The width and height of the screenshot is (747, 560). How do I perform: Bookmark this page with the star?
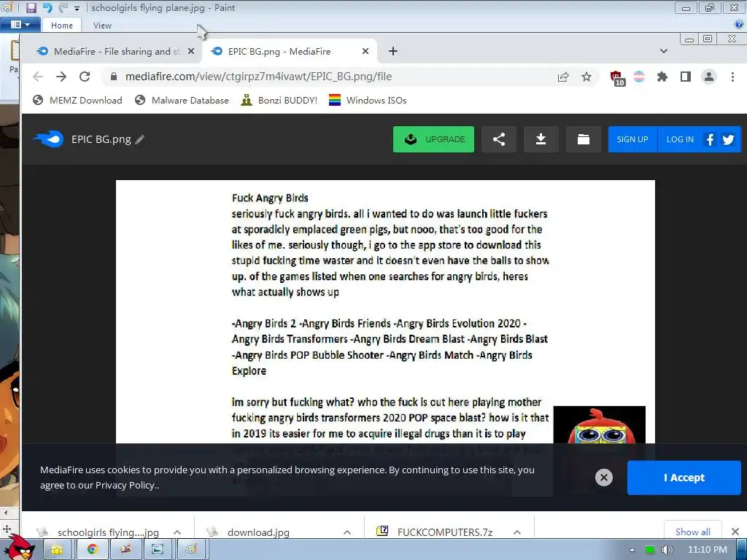(587, 77)
